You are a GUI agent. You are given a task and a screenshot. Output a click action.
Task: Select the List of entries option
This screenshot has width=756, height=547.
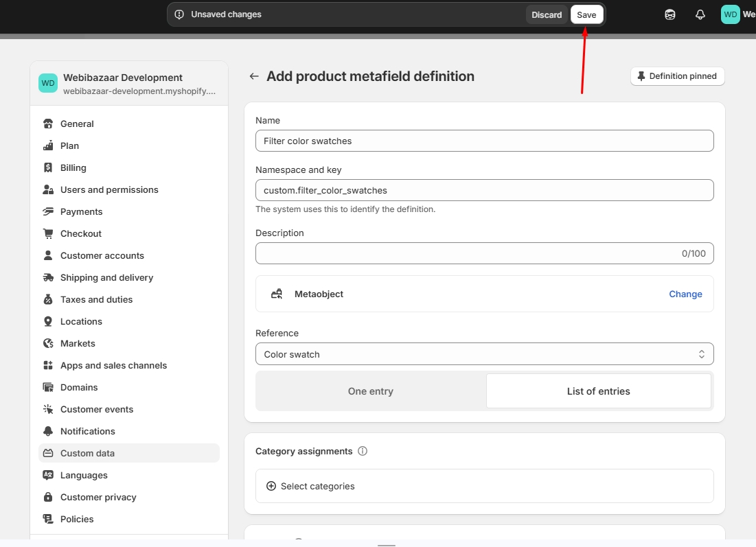click(x=598, y=391)
